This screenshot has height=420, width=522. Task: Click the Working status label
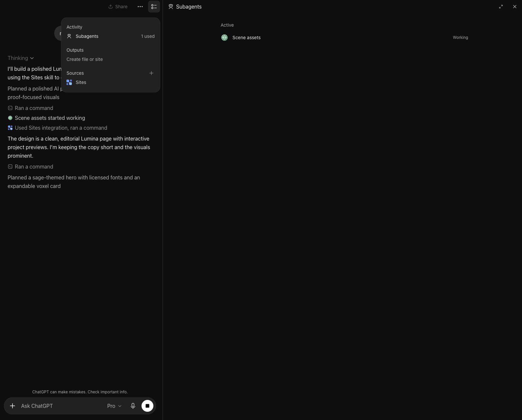point(460,38)
